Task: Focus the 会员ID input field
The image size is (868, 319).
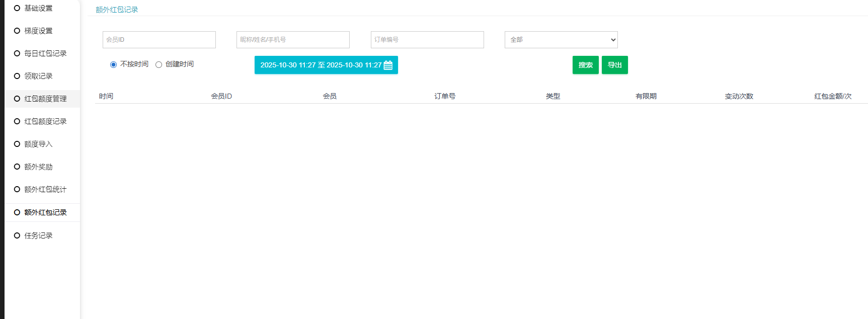Action: (x=159, y=40)
